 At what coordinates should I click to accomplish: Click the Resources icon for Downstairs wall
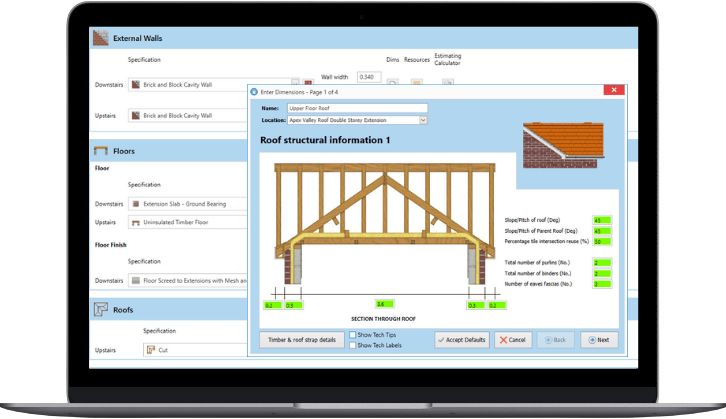[416, 83]
